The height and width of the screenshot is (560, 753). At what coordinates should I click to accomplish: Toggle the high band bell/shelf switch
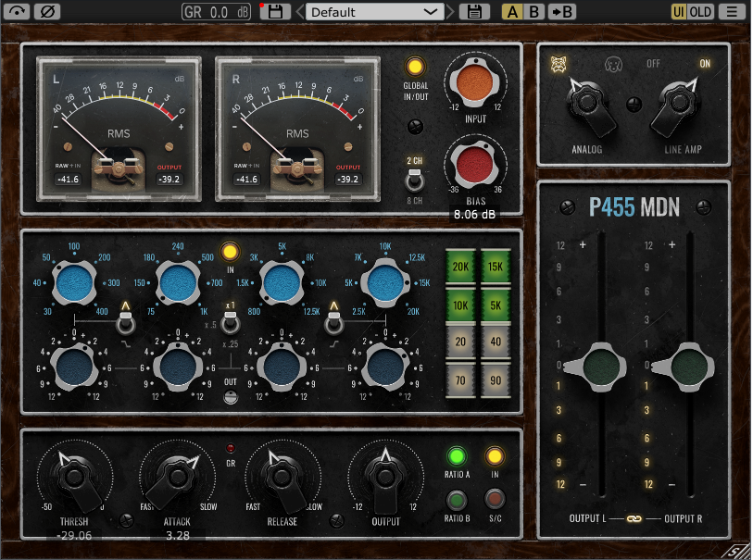click(x=333, y=322)
